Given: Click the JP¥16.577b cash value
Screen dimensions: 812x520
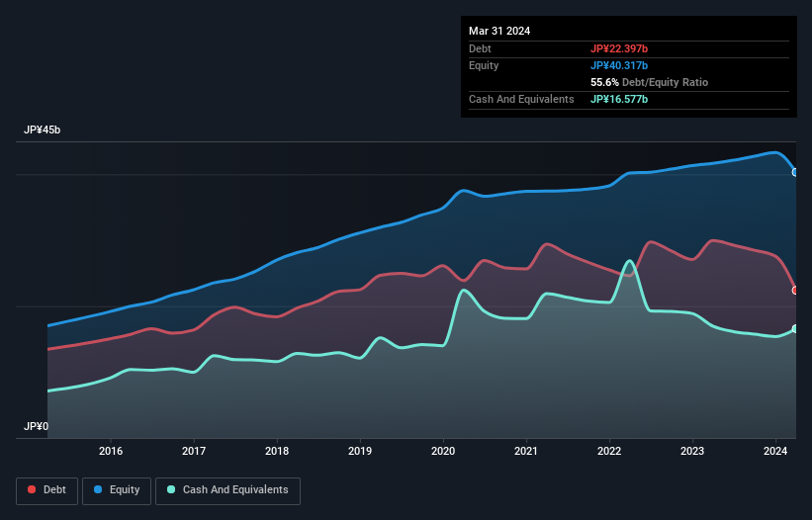Looking at the screenshot, I should tap(619, 99).
